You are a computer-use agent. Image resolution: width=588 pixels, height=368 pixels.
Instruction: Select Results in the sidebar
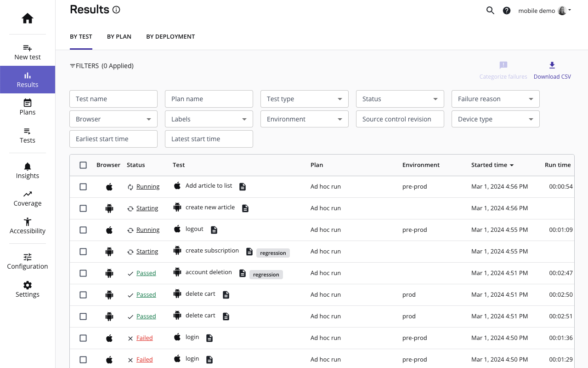pyautogui.click(x=28, y=80)
